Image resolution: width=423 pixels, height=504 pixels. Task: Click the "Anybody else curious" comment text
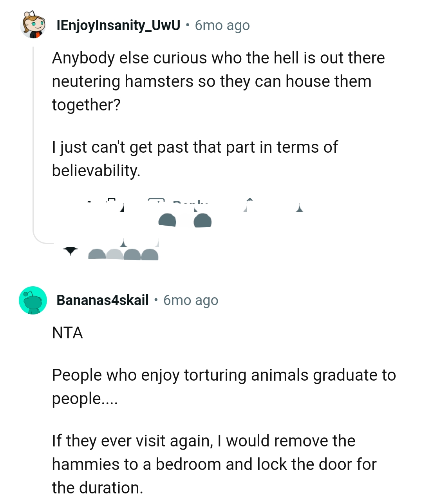218,81
